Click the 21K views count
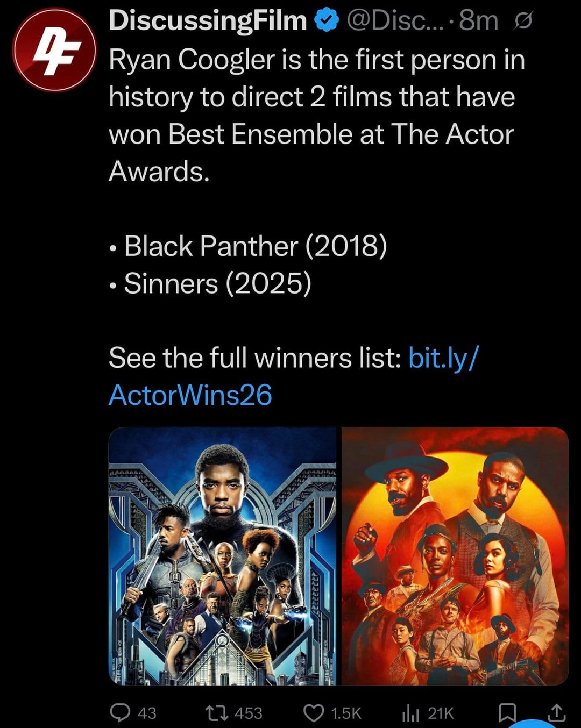 [441, 713]
